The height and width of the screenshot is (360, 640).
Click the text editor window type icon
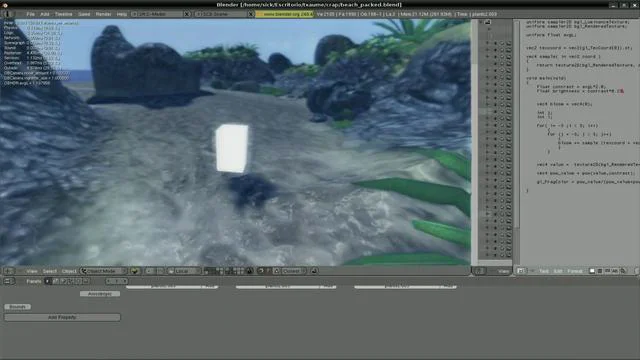(x=521, y=271)
